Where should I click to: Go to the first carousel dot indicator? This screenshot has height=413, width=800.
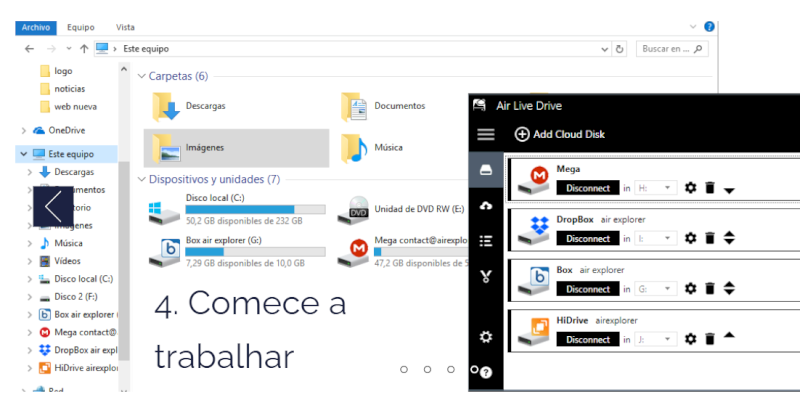click(x=404, y=369)
